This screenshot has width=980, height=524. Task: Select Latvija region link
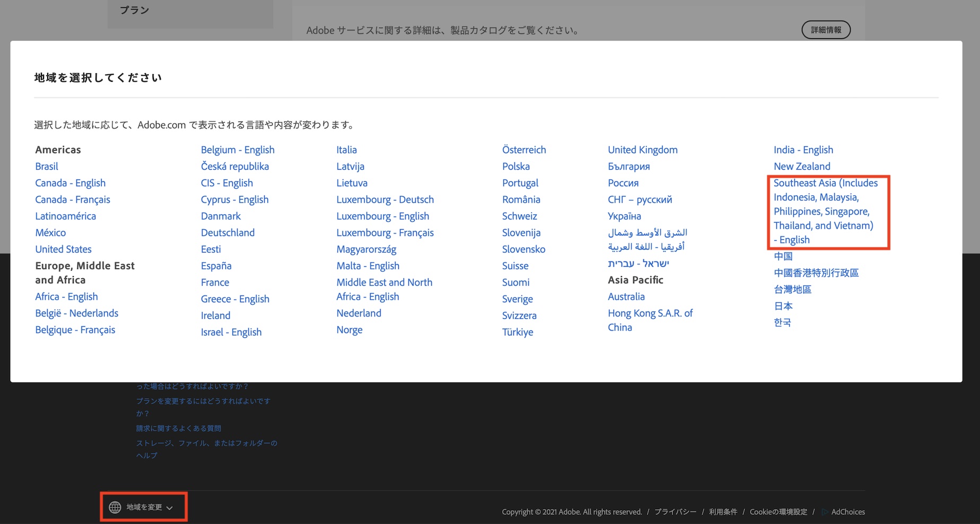351,167
